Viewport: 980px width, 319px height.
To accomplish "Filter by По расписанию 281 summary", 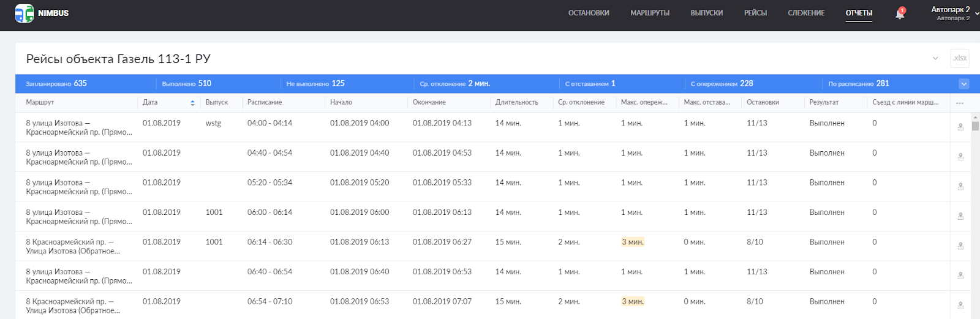I will point(859,84).
